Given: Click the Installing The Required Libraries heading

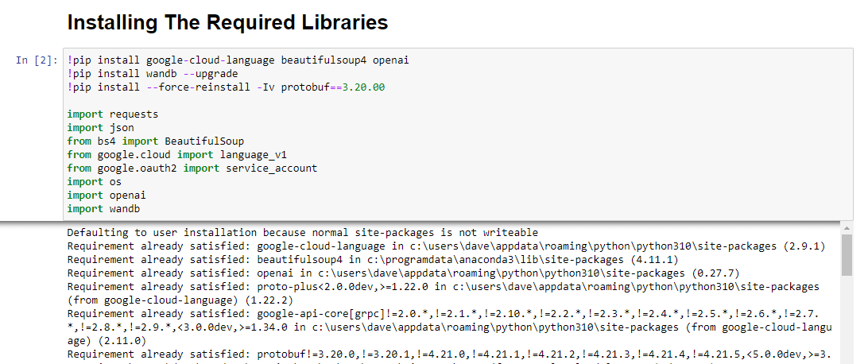Looking at the screenshot, I should tap(227, 22).
